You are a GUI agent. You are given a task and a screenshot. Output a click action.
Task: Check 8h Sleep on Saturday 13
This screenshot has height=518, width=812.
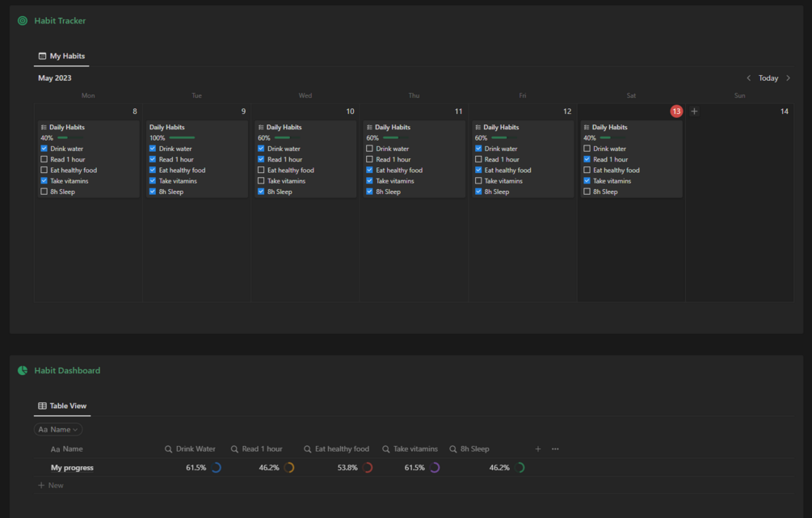point(587,192)
